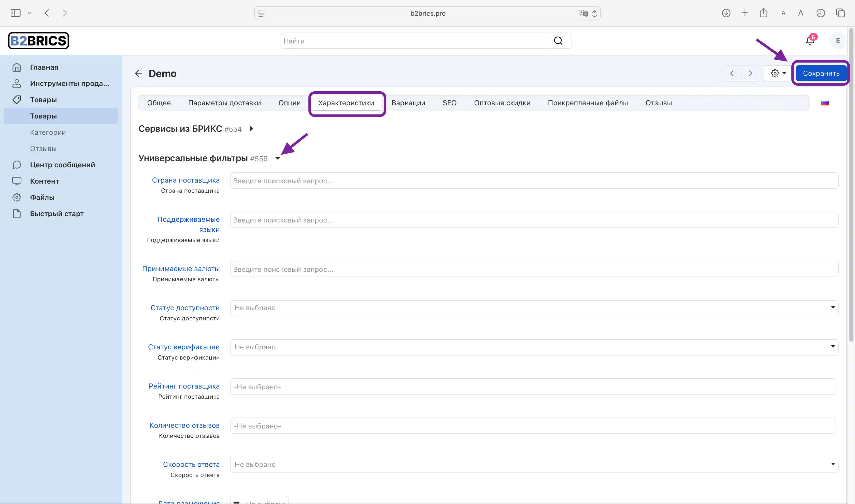Switch to Отзывы tab
The height and width of the screenshot is (504, 855).
point(659,103)
